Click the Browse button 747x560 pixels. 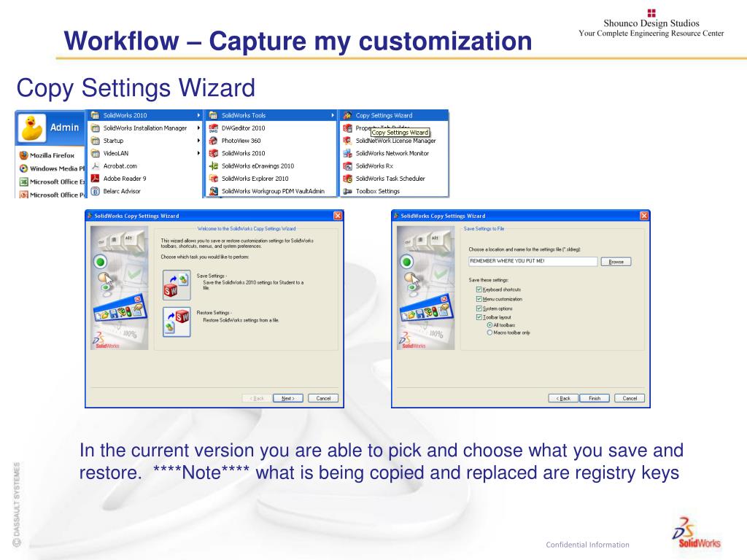tap(616, 262)
